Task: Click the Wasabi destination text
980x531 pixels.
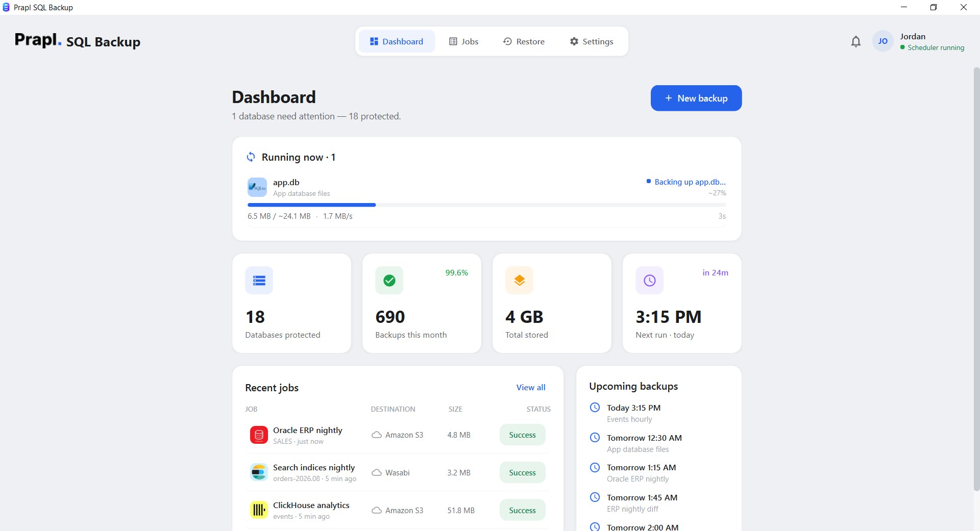Action: pos(398,473)
